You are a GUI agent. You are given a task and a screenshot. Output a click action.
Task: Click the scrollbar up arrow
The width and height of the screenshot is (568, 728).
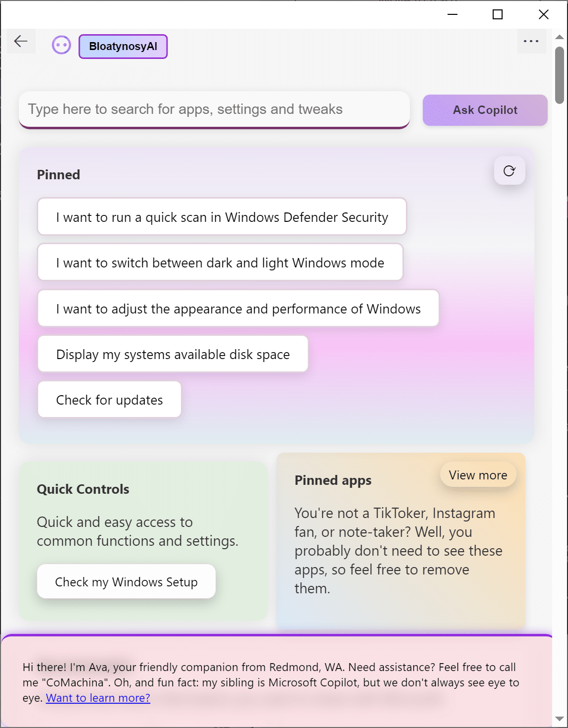(x=560, y=37)
